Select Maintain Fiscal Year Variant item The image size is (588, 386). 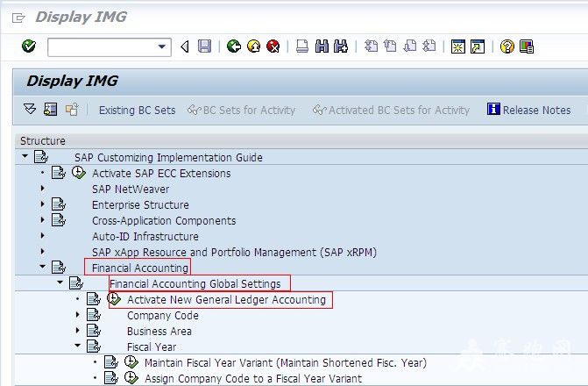click(286, 362)
